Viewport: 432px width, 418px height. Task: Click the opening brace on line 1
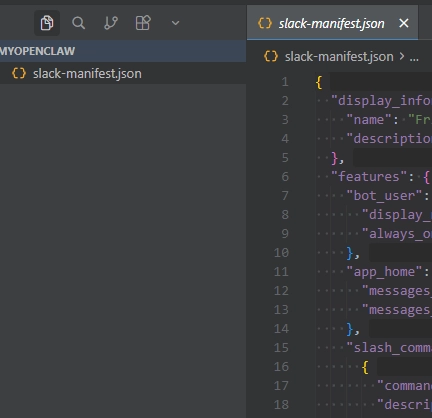tap(319, 82)
